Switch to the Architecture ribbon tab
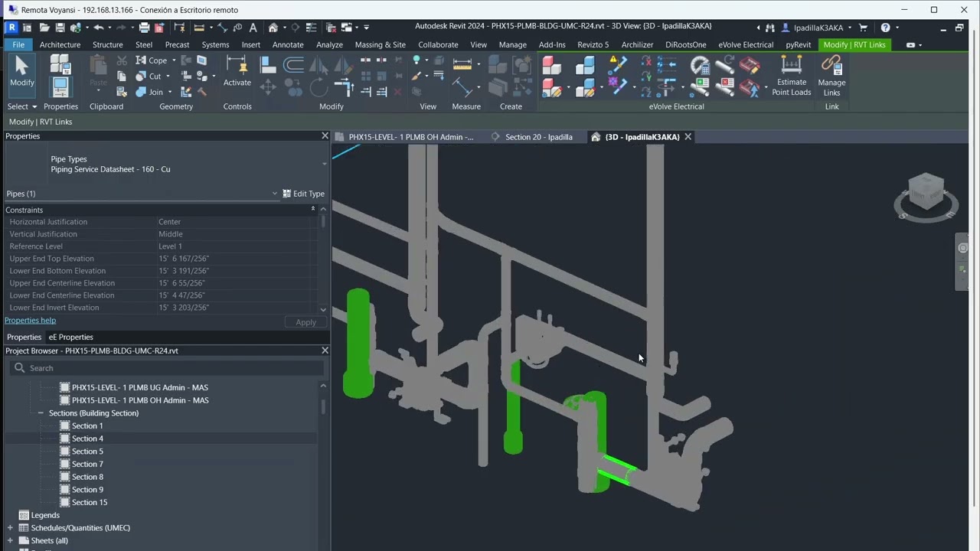This screenshot has width=980, height=551. pyautogui.click(x=60, y=44)
